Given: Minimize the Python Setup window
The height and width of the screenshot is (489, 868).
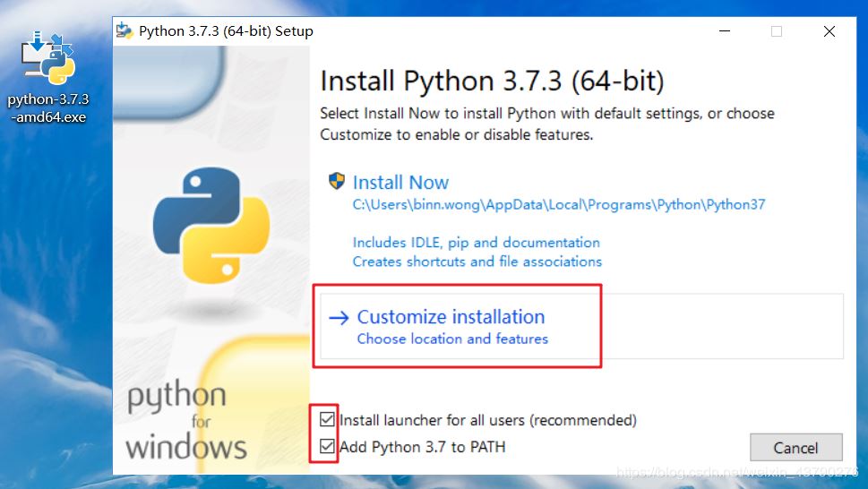Looking at the screenshot, I should [x=725, y=31].
